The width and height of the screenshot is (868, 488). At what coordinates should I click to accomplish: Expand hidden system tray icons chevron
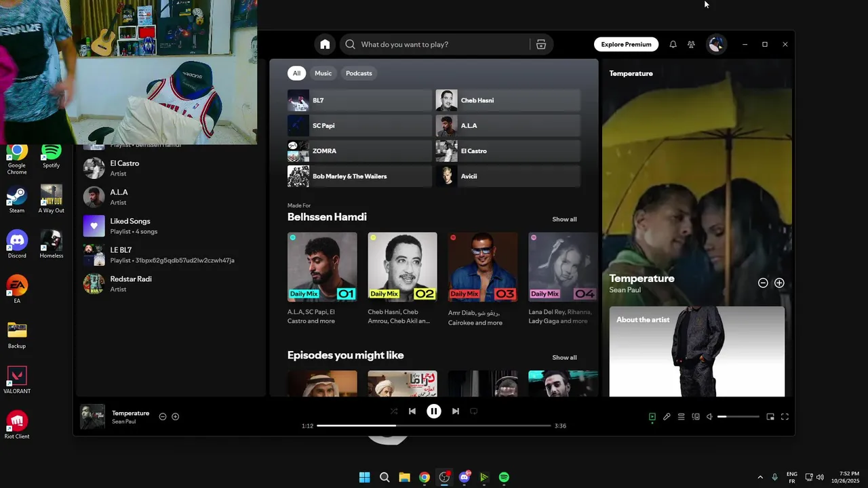760,477
